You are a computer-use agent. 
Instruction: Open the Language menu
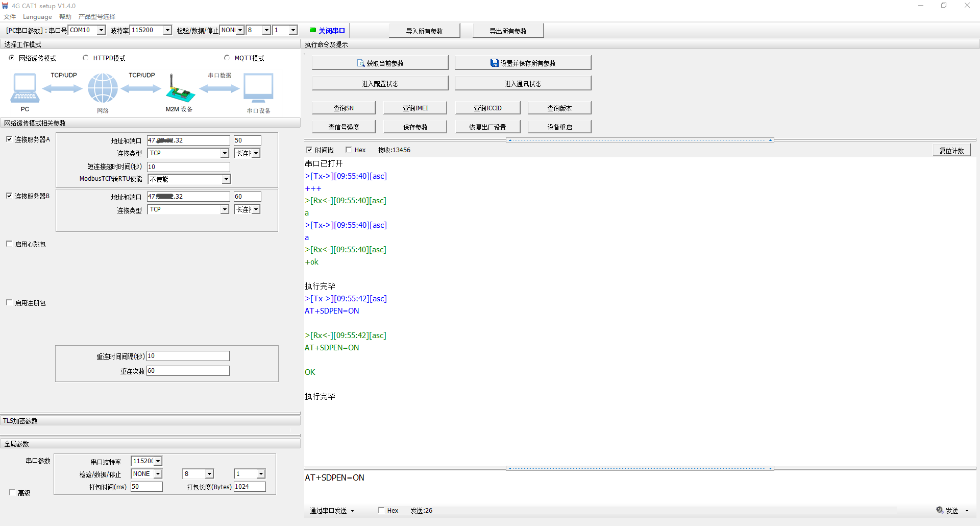coord(37,16)
